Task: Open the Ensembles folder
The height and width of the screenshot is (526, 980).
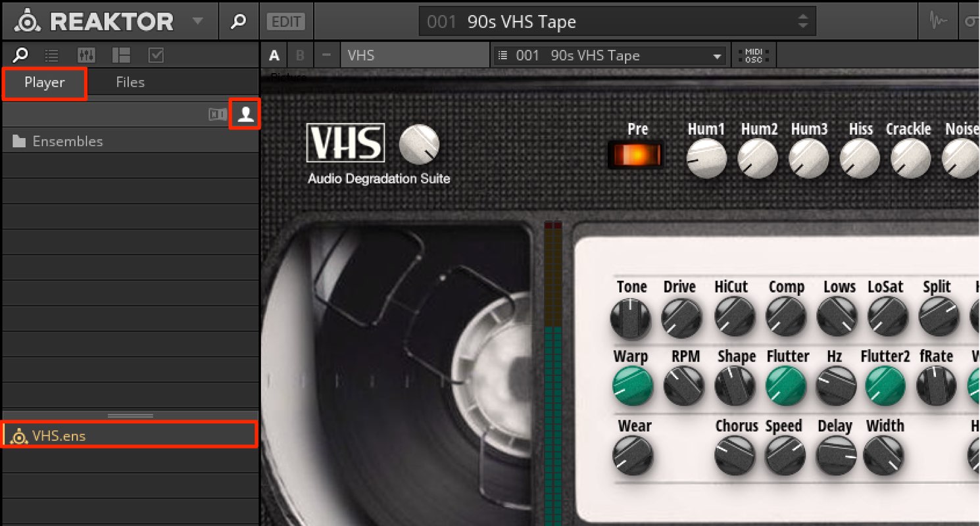Action: point(130,141)
